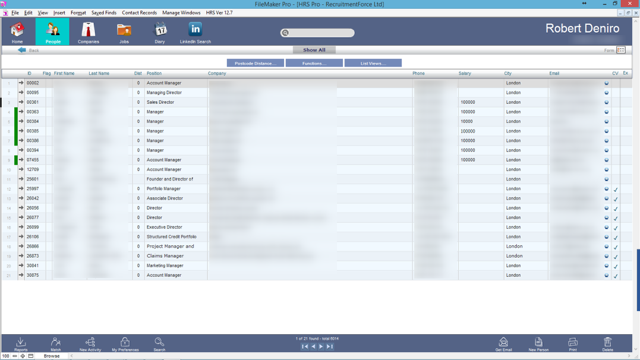The width and height of the screenshot is (640, 360).
Task: Click the zoom out control in status bar
Action: pos(15,356)
